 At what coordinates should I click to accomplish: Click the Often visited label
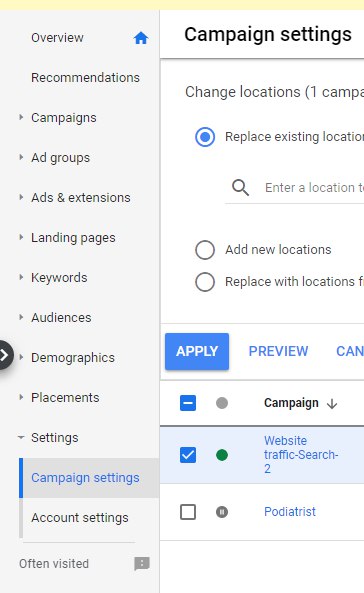point(54,564)
